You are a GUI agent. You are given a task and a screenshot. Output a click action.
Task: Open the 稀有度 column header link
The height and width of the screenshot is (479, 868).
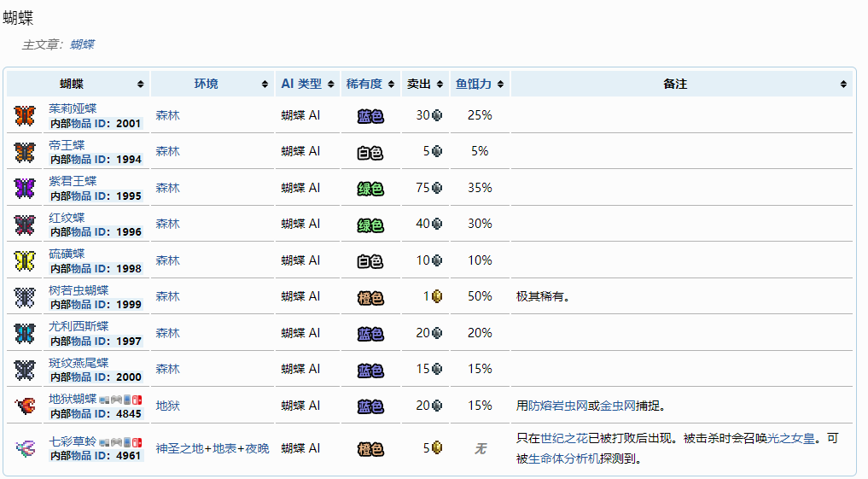click(364, 84)
